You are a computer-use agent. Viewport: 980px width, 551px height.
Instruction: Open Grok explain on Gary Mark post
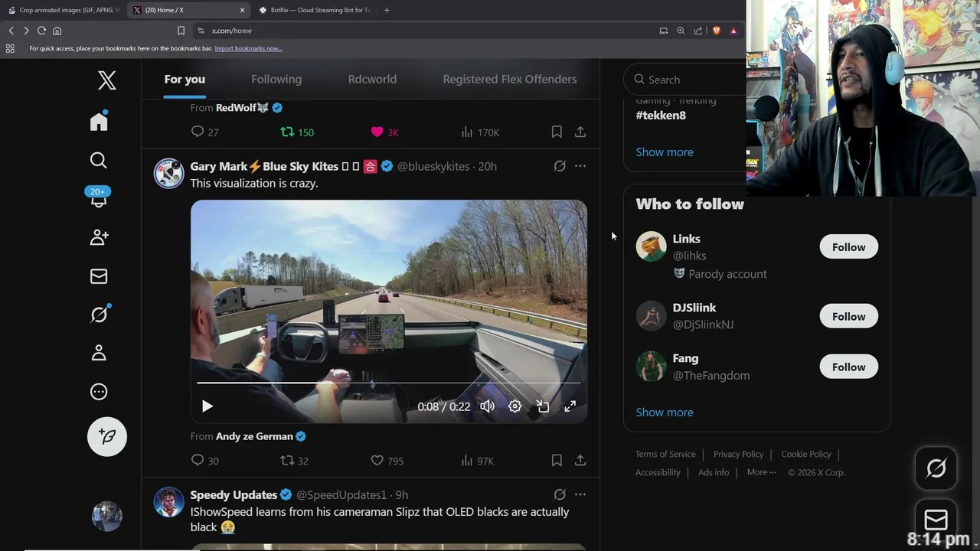click(560, 166)
